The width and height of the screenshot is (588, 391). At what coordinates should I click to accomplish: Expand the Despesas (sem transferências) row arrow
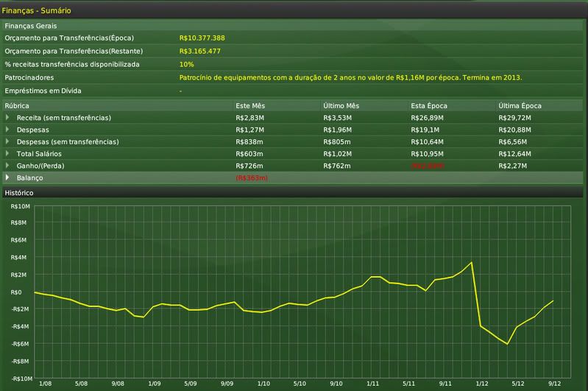7,141
